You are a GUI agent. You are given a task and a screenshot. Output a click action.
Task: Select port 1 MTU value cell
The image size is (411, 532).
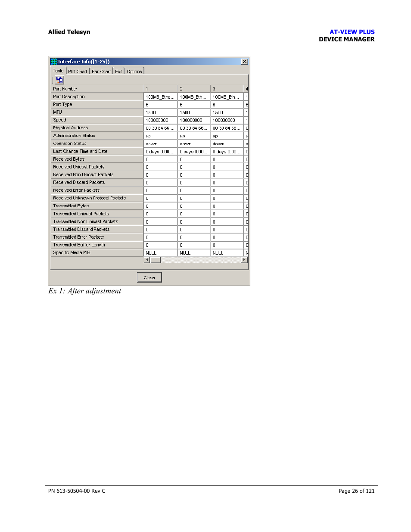point(160,112)
